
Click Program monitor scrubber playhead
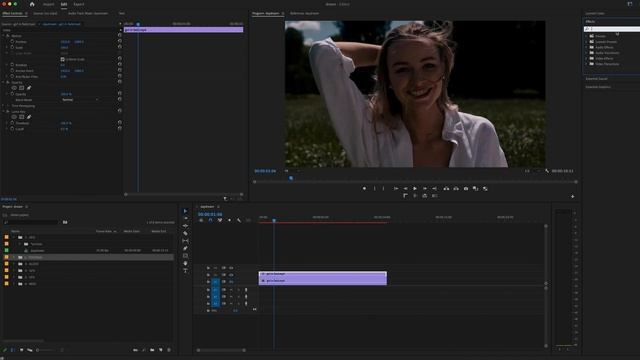pyautogui.click(x=291, y=178)
